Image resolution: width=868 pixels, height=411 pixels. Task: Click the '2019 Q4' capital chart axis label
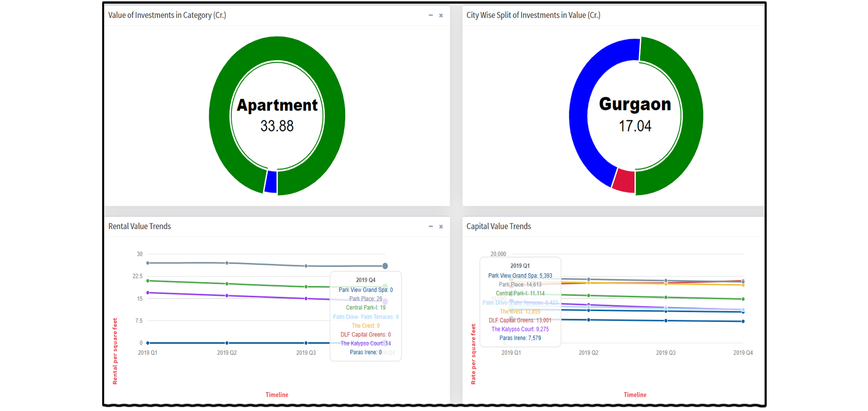pos(743,353)
